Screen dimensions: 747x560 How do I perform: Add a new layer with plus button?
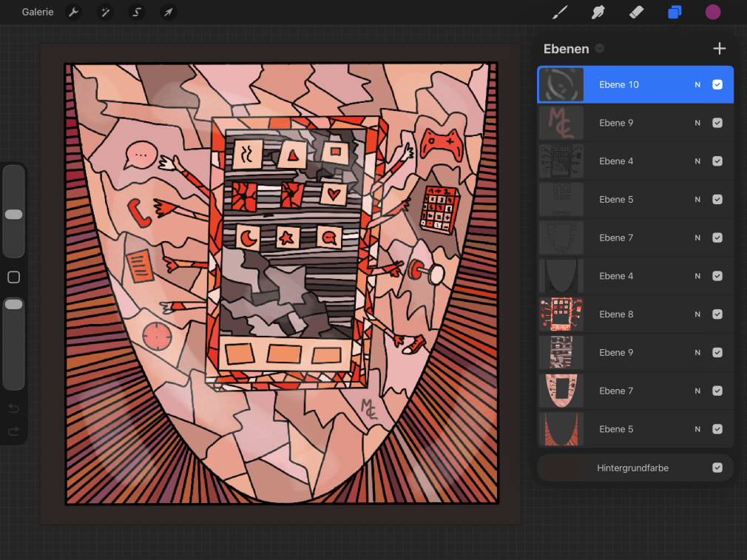[720, 48]
